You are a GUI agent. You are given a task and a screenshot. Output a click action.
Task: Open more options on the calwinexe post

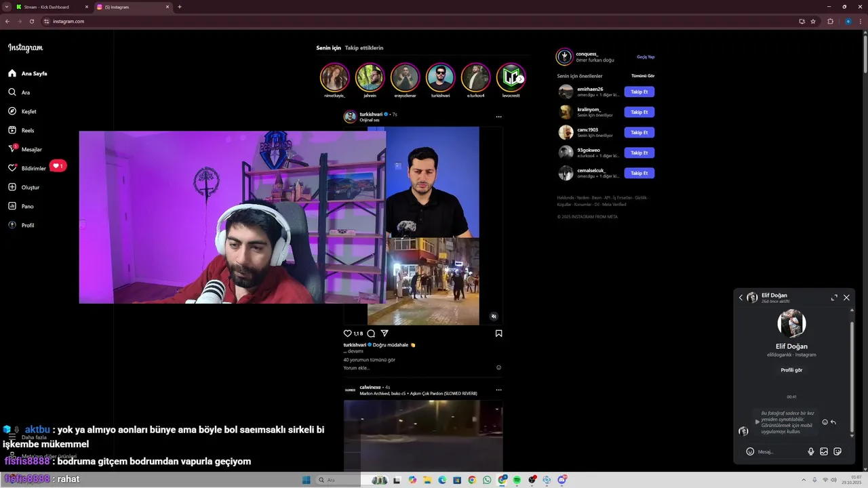tap(498, 390)
